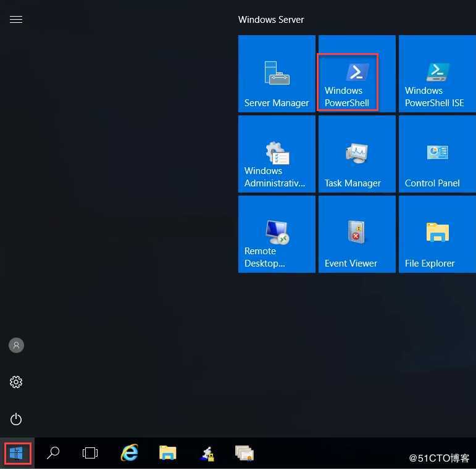Expand the Start hamburger menu

tap(16, 20)
